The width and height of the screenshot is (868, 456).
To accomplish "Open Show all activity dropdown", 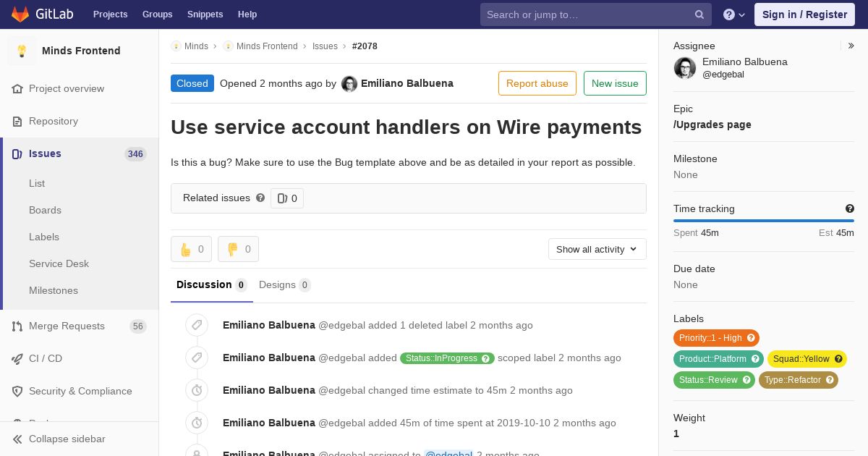I will 597,249.
